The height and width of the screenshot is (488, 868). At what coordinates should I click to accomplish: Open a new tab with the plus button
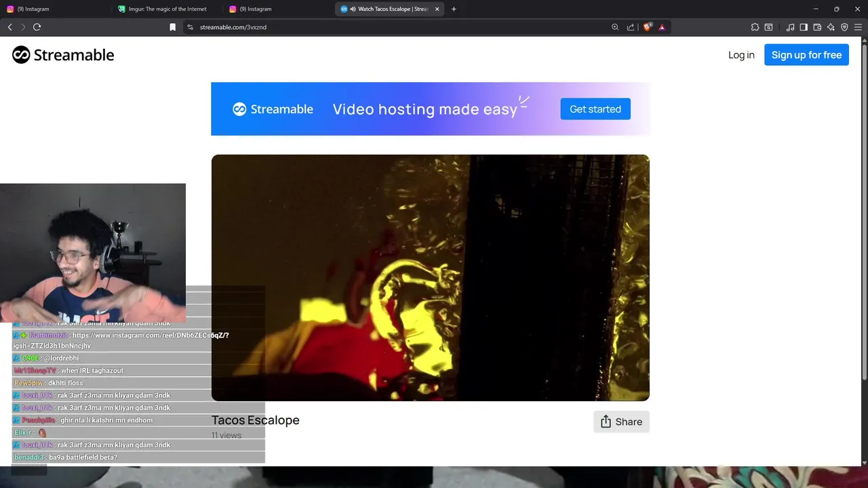(x=454, y=9)
